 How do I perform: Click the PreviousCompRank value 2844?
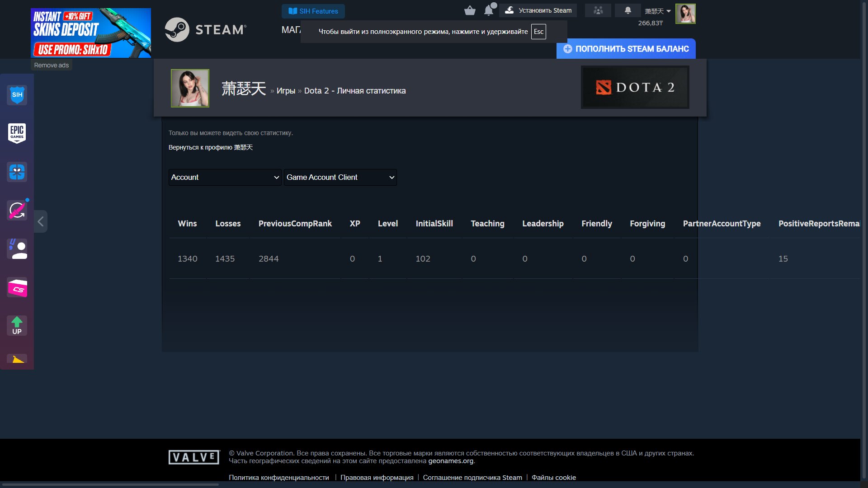point(269,259)
